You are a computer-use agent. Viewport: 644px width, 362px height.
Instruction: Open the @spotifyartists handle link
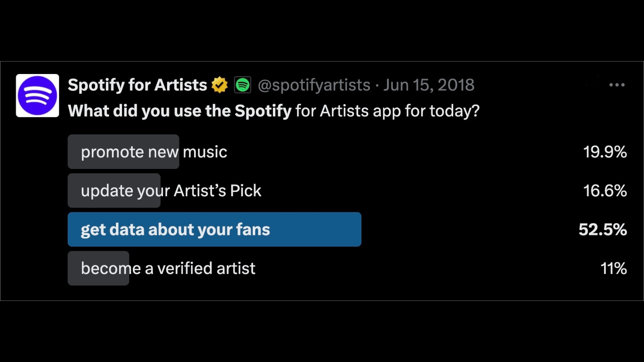(x=314, y=85)
